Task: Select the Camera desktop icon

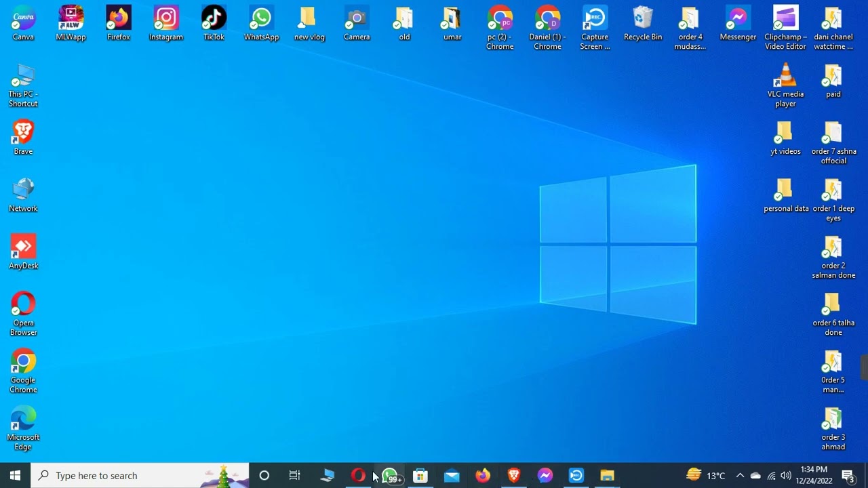Action: point(357,23)
